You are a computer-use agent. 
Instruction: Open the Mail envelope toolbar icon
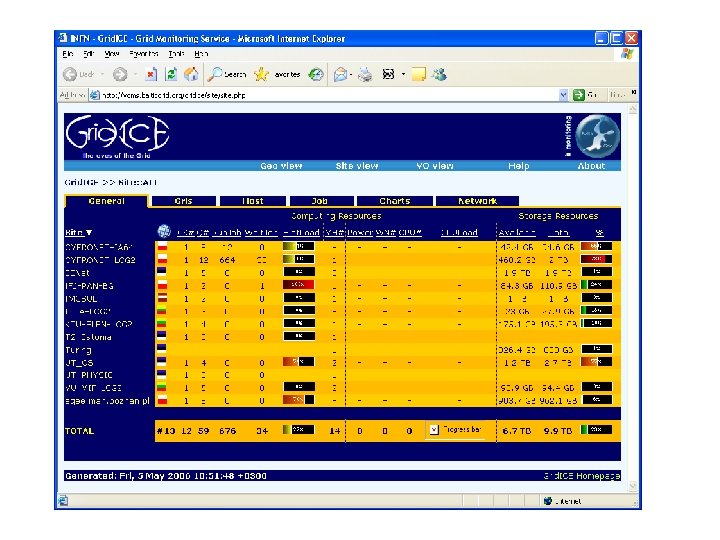pyautogui.click(x=340, y=74)
